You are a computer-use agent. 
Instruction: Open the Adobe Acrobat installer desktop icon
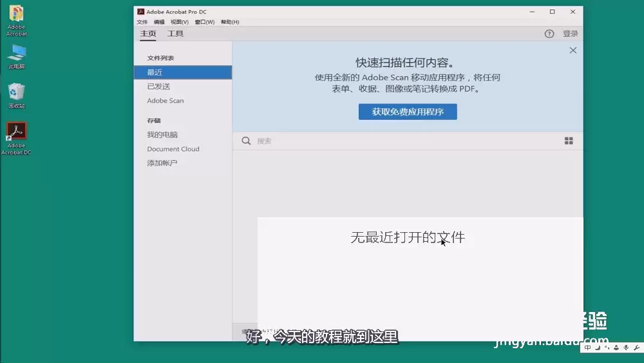tap(17, 21)
